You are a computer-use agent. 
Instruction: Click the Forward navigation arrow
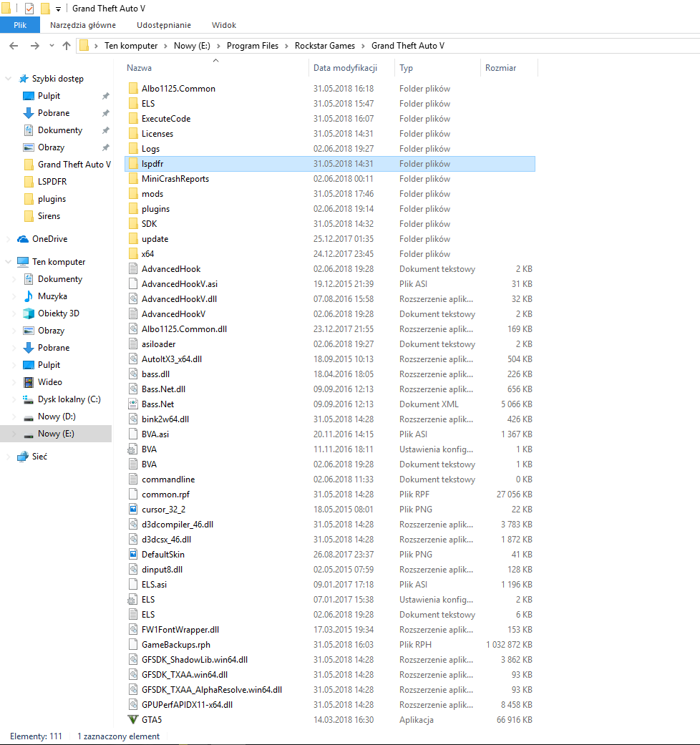tap(34, 46)
